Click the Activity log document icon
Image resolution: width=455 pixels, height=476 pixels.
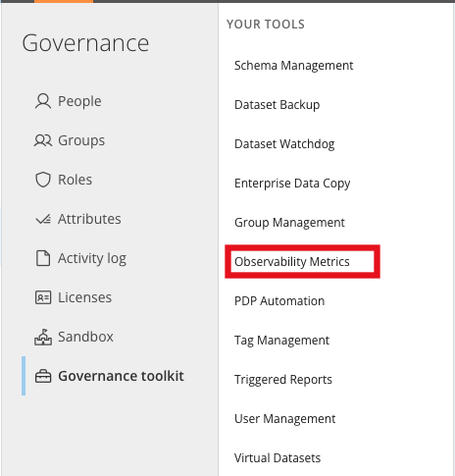[x=43, y=258]
